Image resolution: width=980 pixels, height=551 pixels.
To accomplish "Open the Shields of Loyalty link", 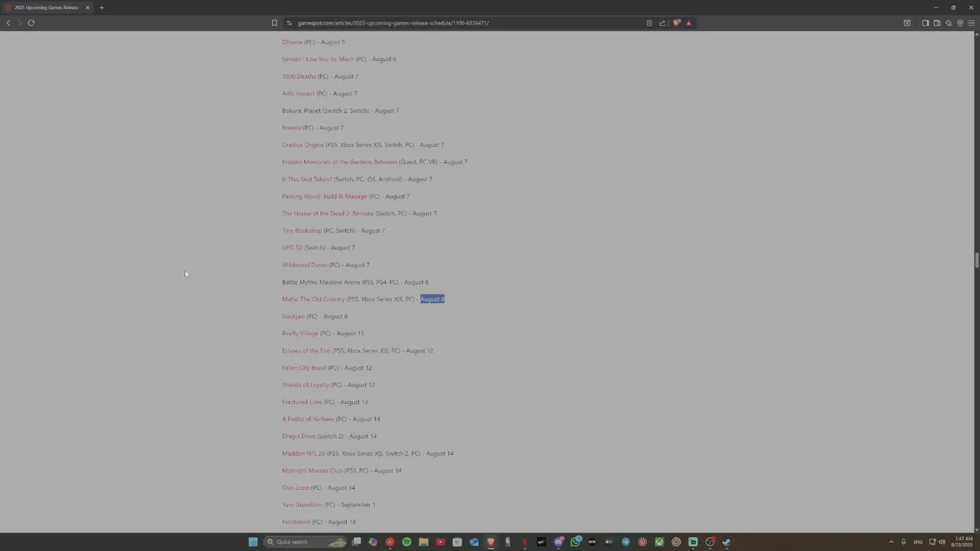I will point(305,385).
